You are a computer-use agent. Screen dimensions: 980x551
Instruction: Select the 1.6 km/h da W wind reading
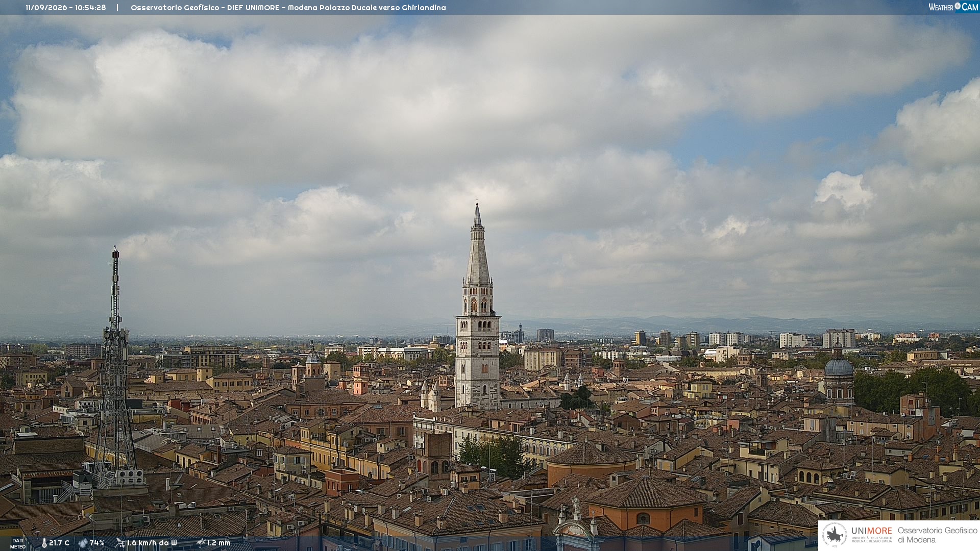click(152, 543)
